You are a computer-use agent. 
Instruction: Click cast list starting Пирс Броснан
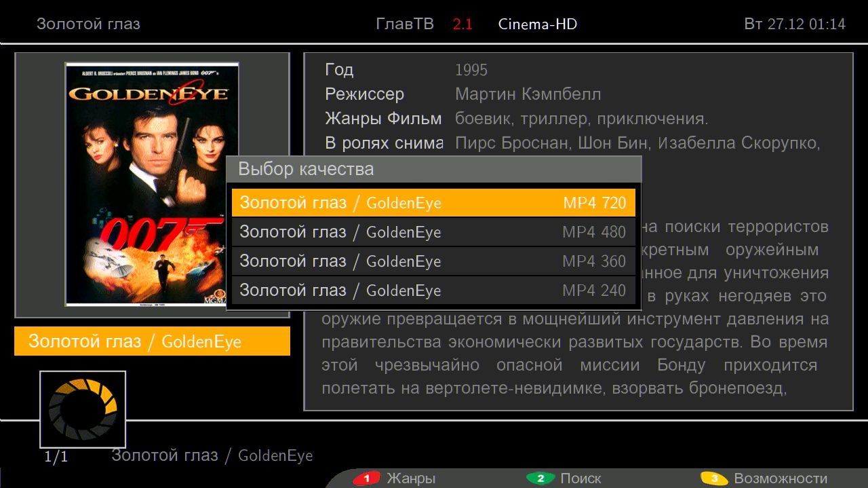638,143
